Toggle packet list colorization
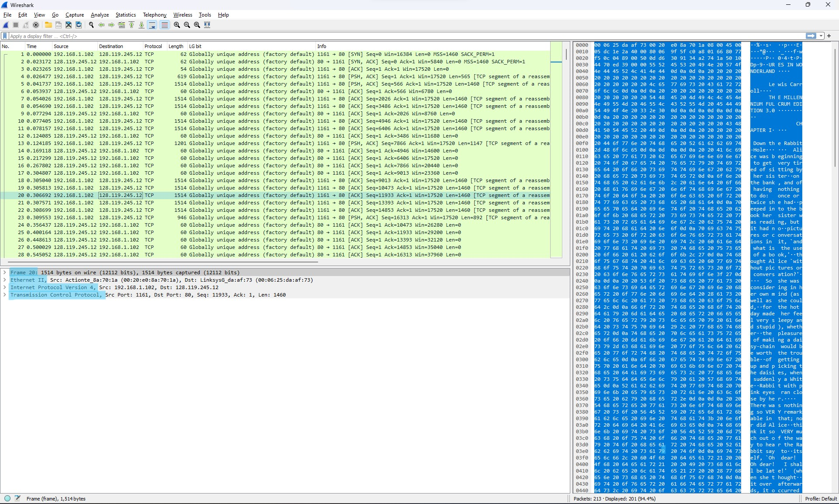This screenshot has height=504, width=839. click(x=164, y=25)
